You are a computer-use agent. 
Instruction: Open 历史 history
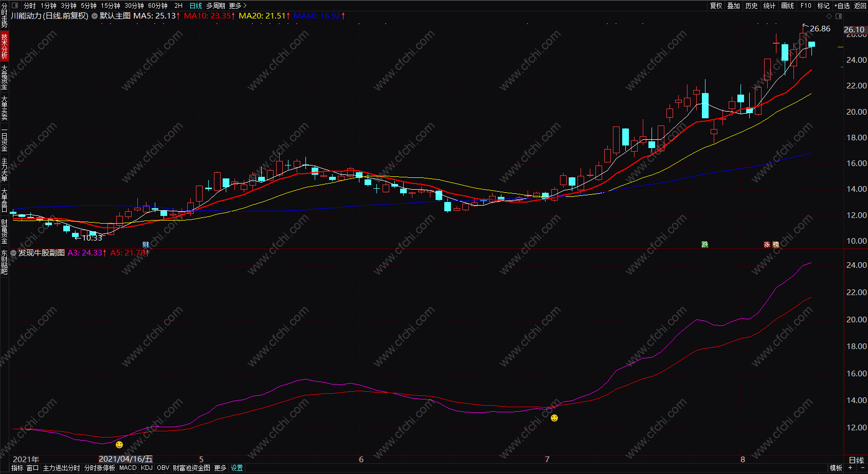(752, 6)
